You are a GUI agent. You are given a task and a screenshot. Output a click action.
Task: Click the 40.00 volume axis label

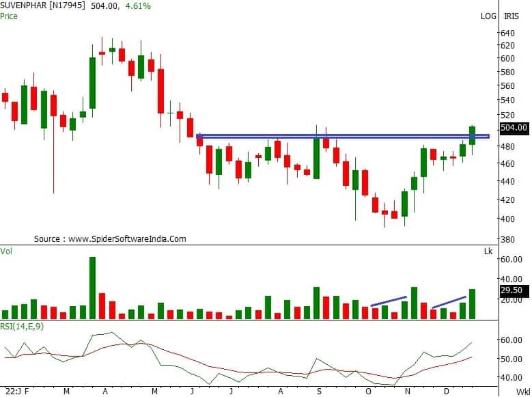pyautogui.click(x=512, y=279)
